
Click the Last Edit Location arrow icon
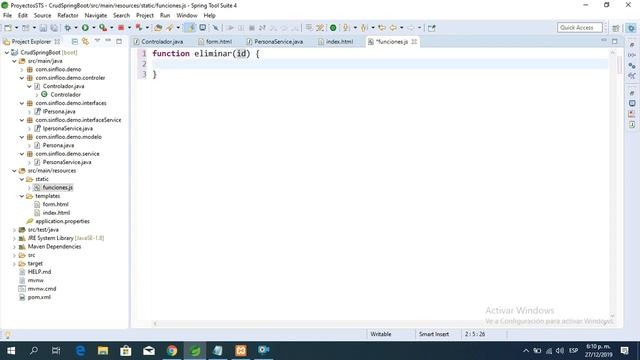click(x=382, y=28)
